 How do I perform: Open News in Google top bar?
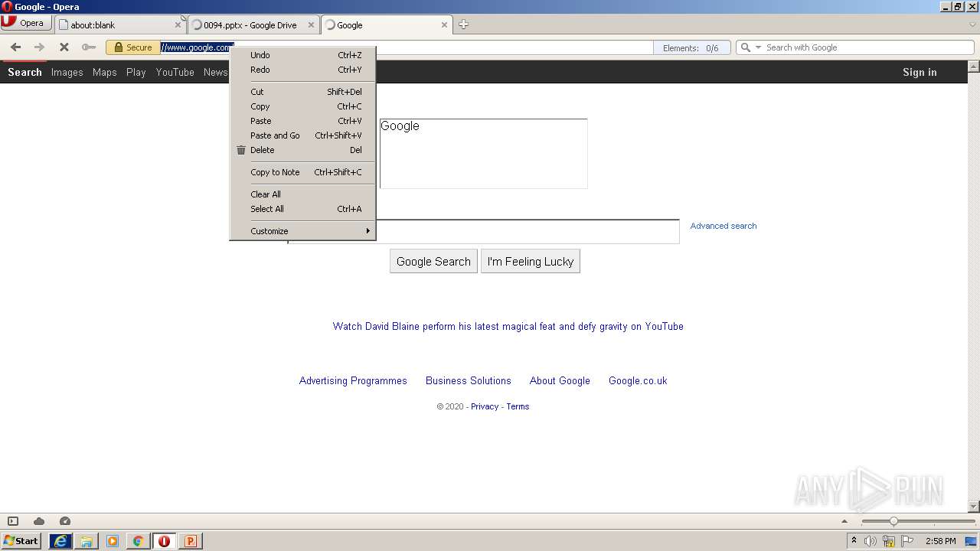(215, 72)
